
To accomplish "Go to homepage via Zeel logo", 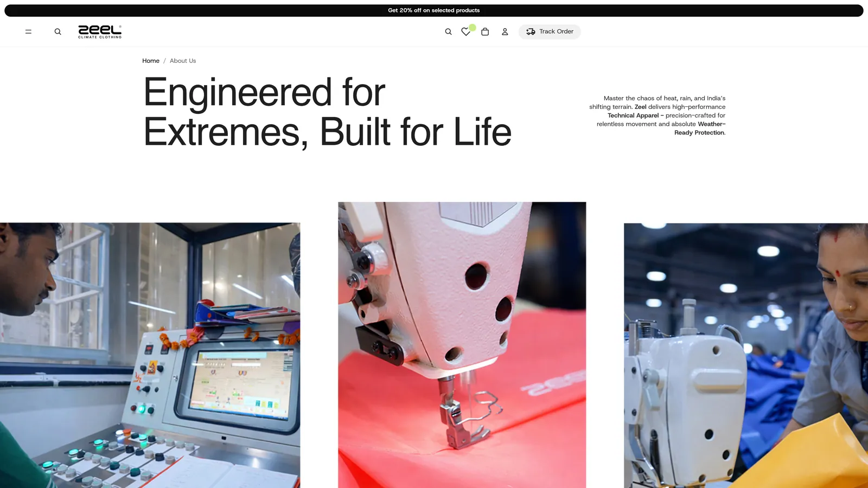I will coord(100,31).
